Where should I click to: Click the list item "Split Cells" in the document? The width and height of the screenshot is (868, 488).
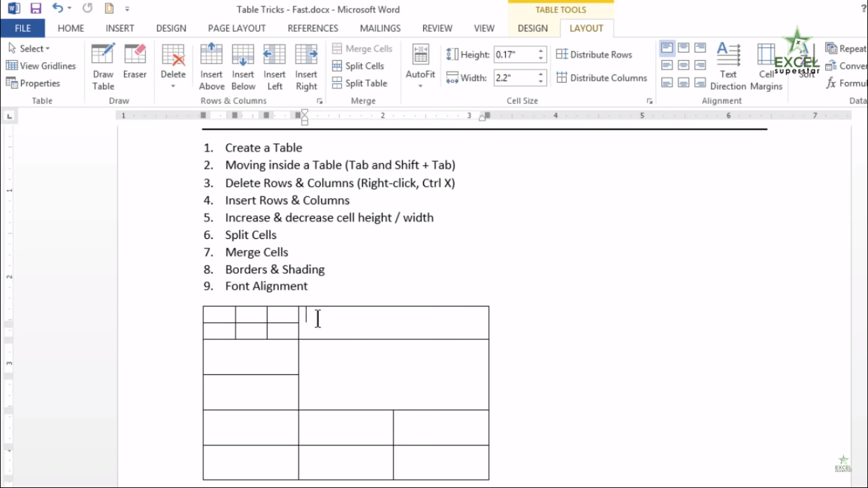point(251,234)
